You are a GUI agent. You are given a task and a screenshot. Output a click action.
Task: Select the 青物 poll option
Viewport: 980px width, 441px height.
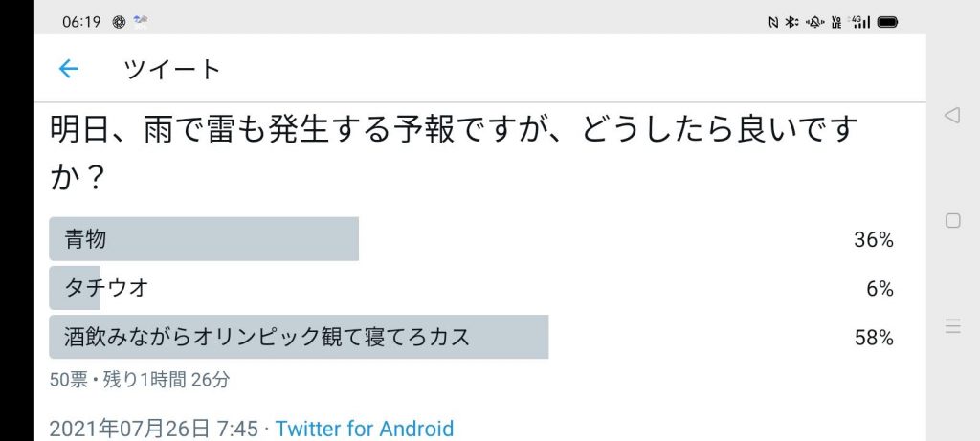[x=204, y=239]
